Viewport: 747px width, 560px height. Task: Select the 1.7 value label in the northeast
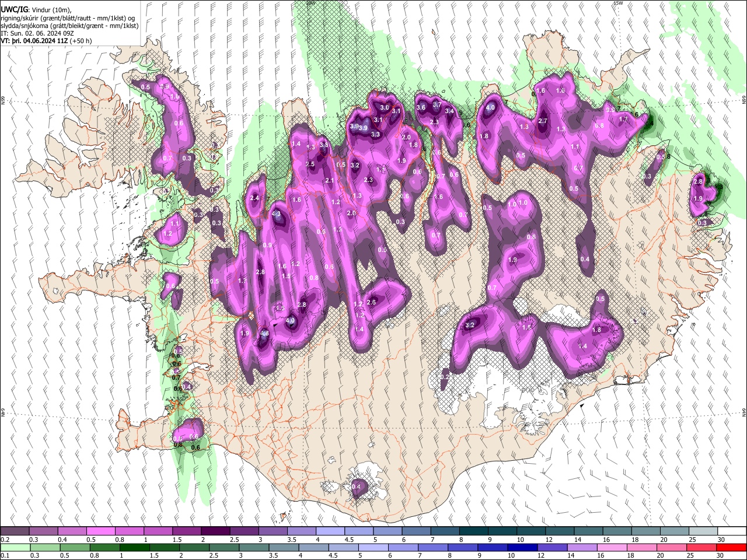623,119
